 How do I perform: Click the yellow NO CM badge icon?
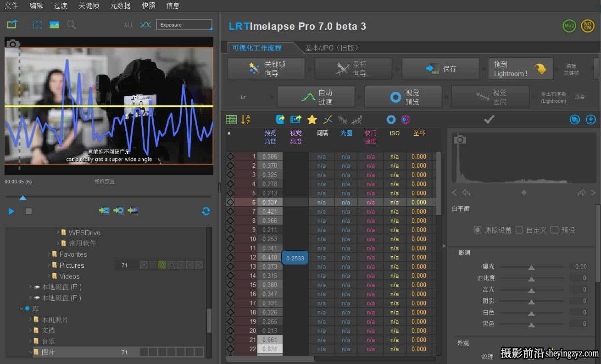587,26
